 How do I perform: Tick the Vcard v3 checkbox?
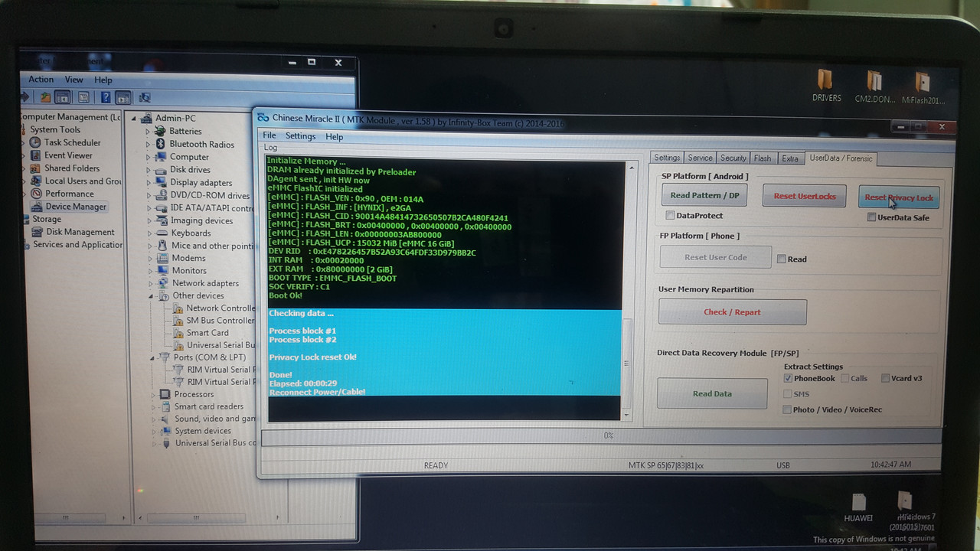pos(885,378)
